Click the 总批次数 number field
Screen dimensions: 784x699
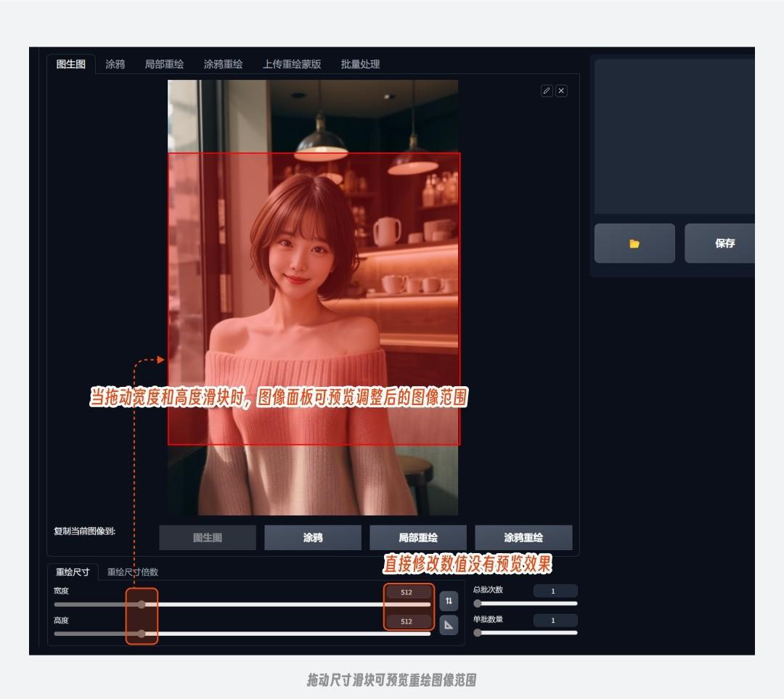point(555,591)
